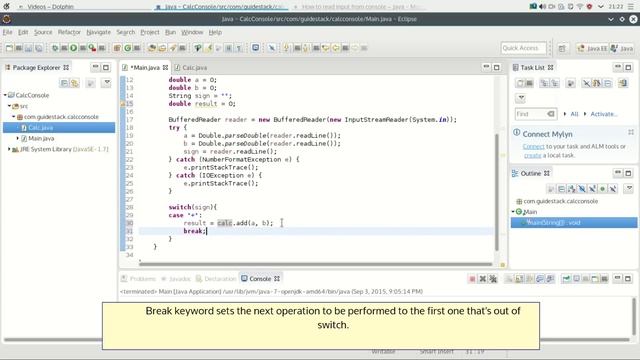Click the Debug bug icon in toolbar
The image size is (640, 360).
(x=55, y=48)
